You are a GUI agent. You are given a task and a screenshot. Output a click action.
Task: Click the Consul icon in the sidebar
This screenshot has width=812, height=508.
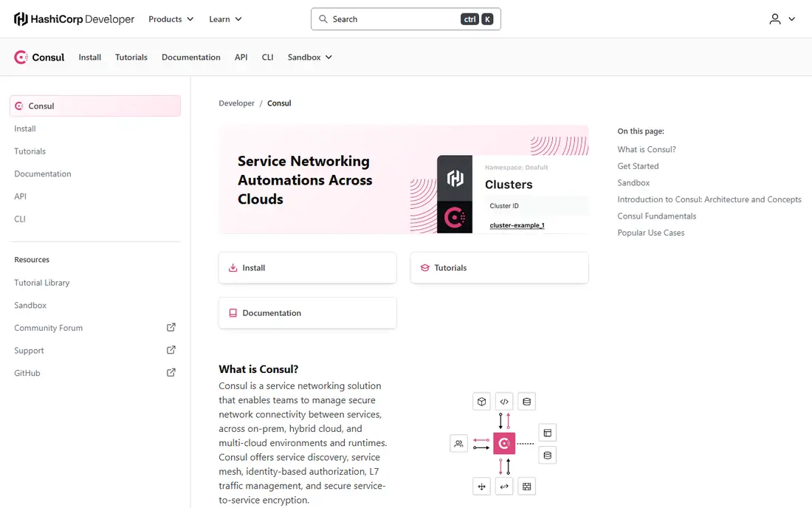pos(19,106)
